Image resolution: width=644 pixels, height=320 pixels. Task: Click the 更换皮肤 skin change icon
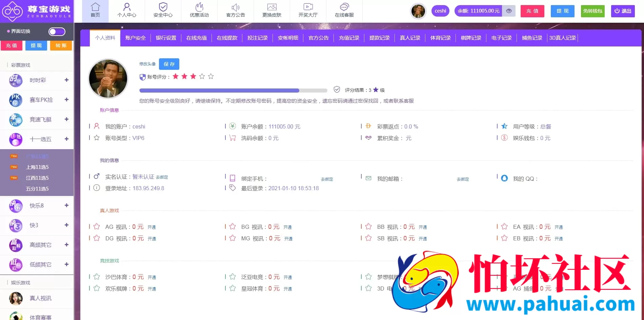click(271, 10)
